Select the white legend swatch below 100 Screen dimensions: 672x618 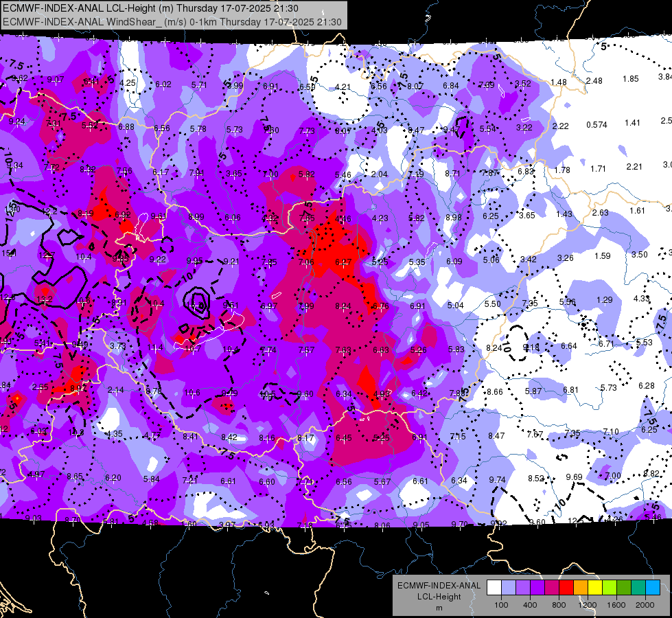(494, 588)
